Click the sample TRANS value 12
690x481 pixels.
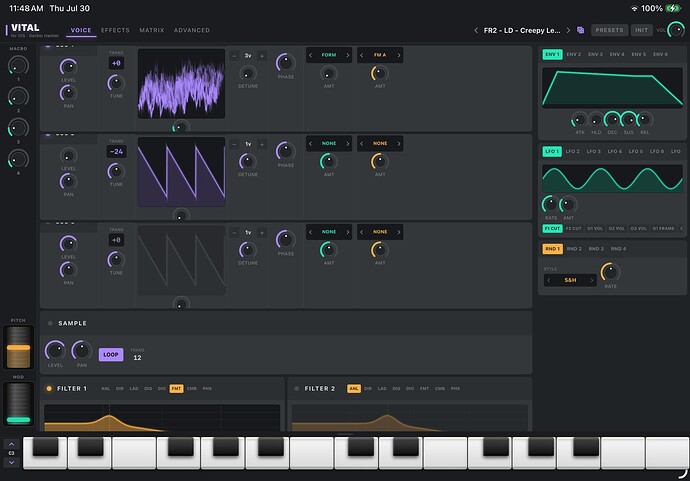137,358
